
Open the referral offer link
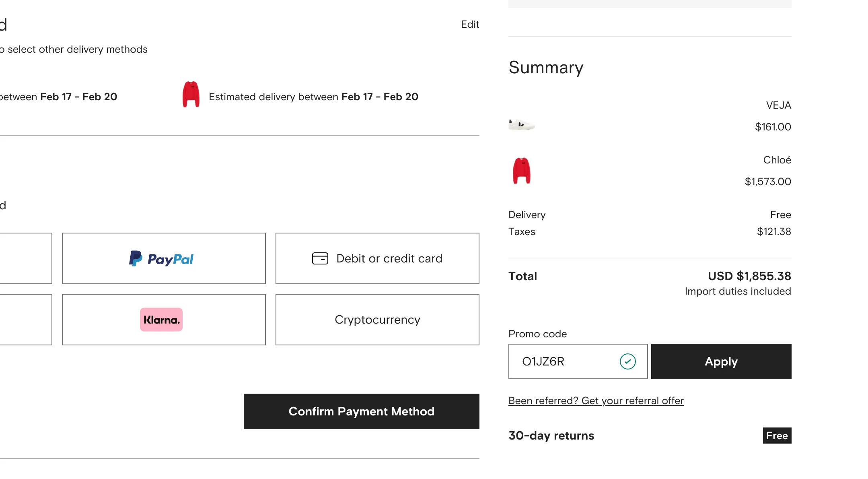click(596, 401)
